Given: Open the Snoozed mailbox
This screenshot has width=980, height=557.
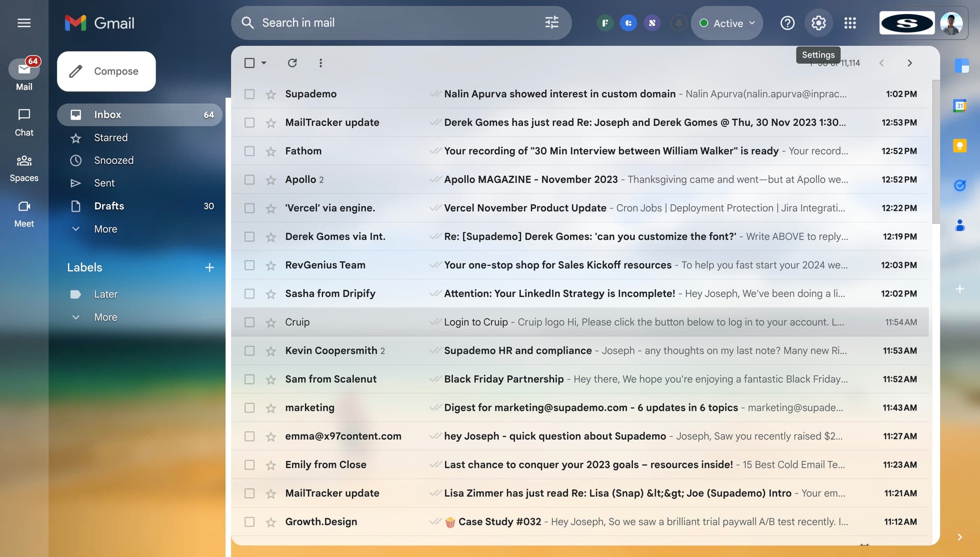Looking at the screenshot, I should (x=113, y=160).
